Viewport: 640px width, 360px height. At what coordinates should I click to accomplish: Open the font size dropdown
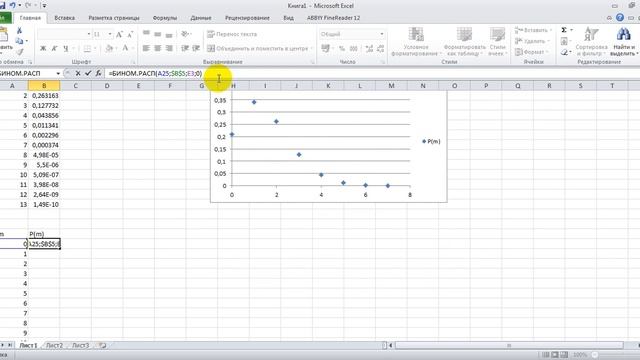click(x=110, y=34)
